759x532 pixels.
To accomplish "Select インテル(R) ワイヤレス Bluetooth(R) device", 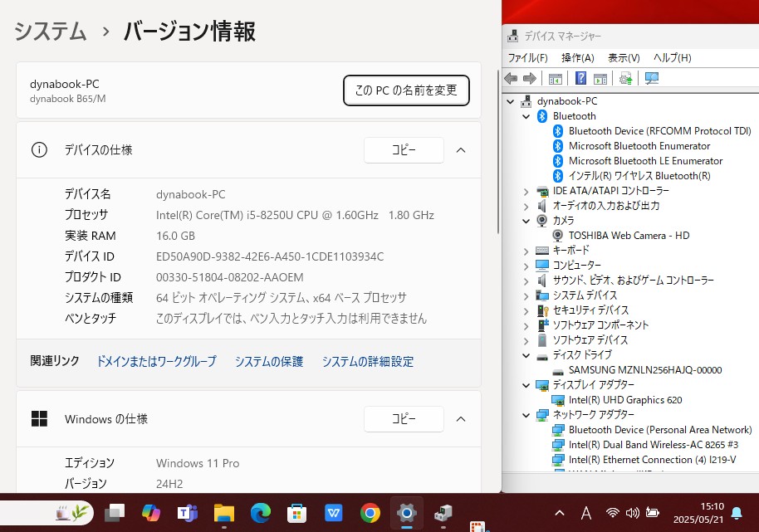I will click(x=639, y=176).
